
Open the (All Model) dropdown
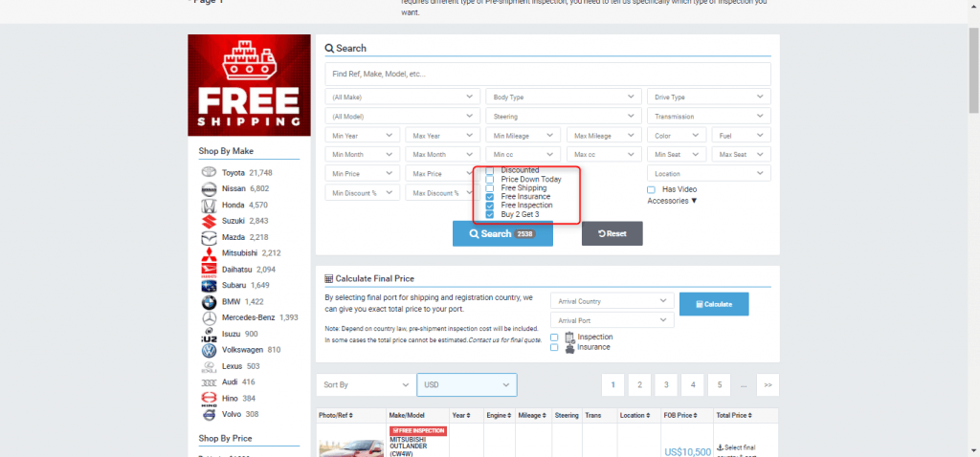click(x=403, y=116)
